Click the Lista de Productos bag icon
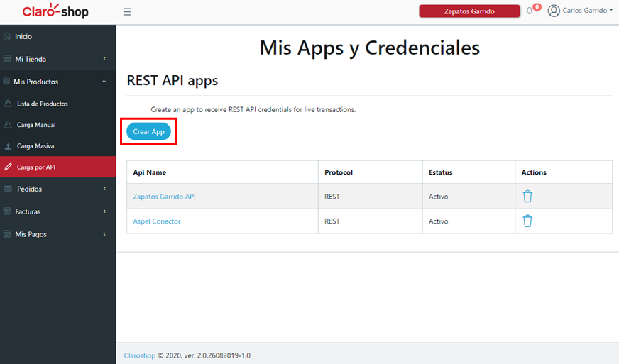This screenshot has width=619, height=364. [8, 104]
